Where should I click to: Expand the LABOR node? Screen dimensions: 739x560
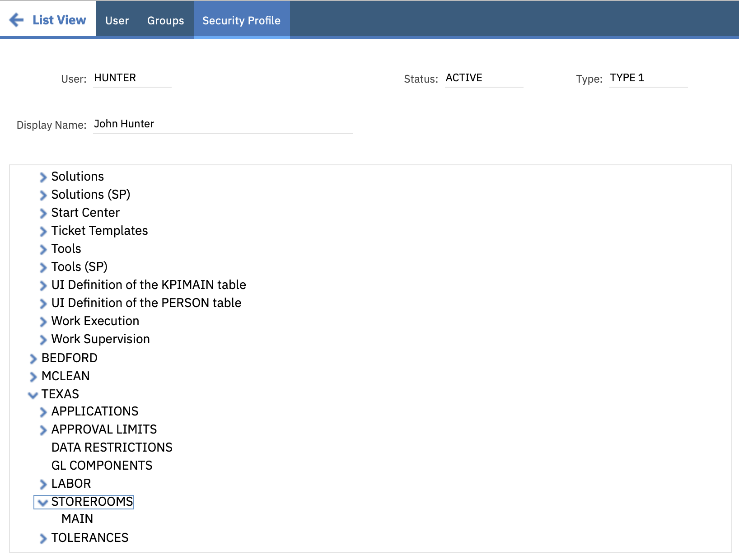tap(42, 484)
